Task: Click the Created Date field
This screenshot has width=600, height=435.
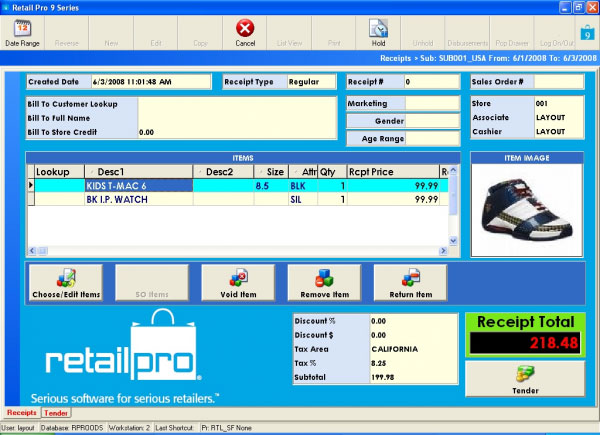Action: [x=151, y=81]
